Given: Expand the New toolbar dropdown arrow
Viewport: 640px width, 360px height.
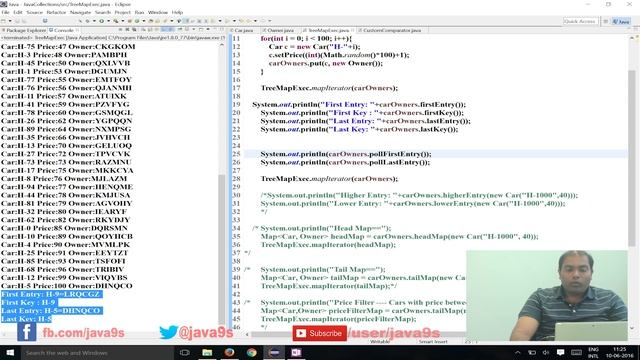Looking at the screenshot, I should point(10,21).
